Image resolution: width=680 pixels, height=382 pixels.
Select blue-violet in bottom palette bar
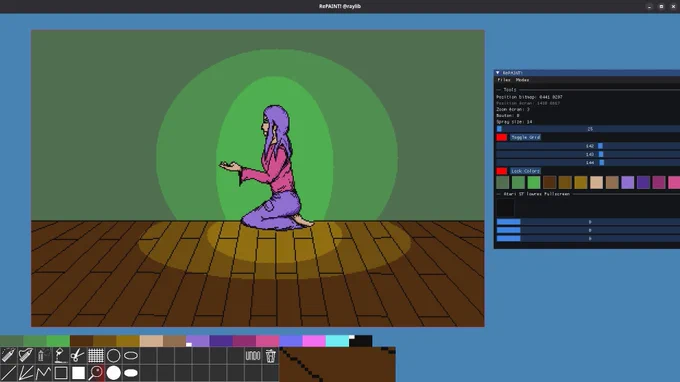291,341
